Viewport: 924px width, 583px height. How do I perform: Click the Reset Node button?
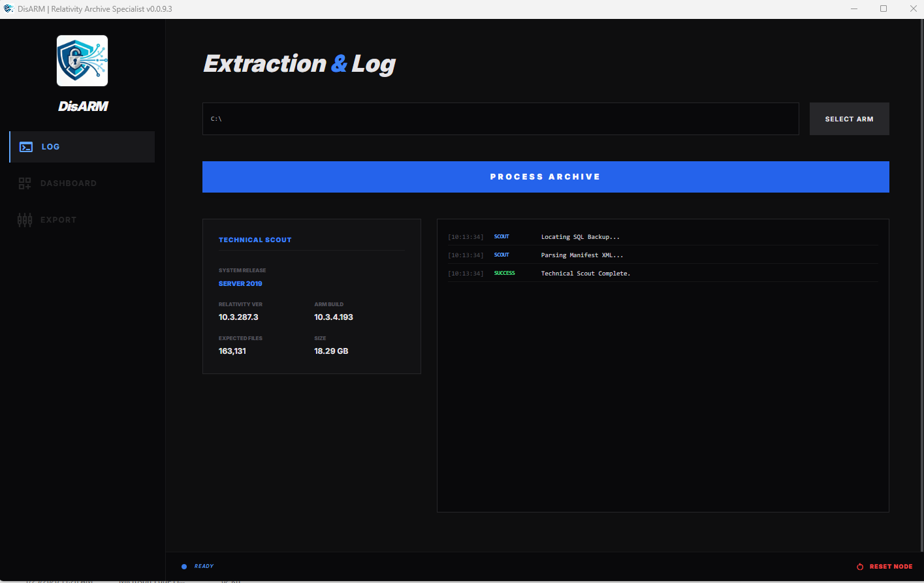point(885,567)
